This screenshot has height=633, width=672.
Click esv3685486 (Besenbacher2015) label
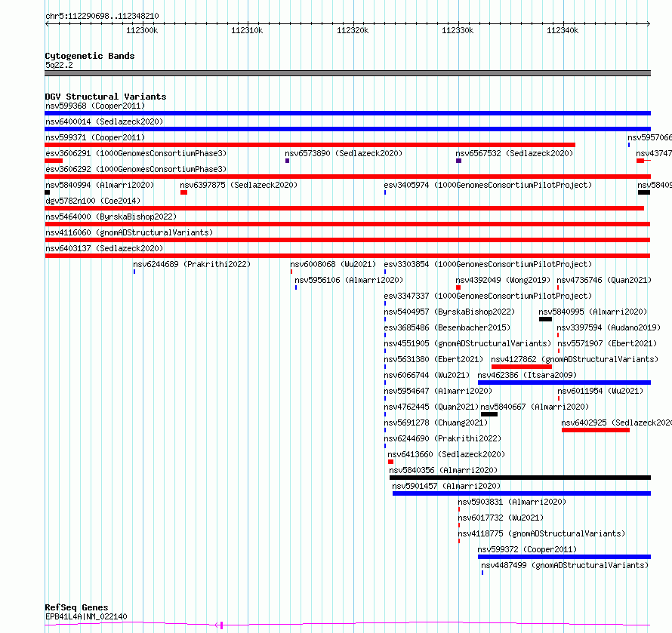(x=448, y=327)
